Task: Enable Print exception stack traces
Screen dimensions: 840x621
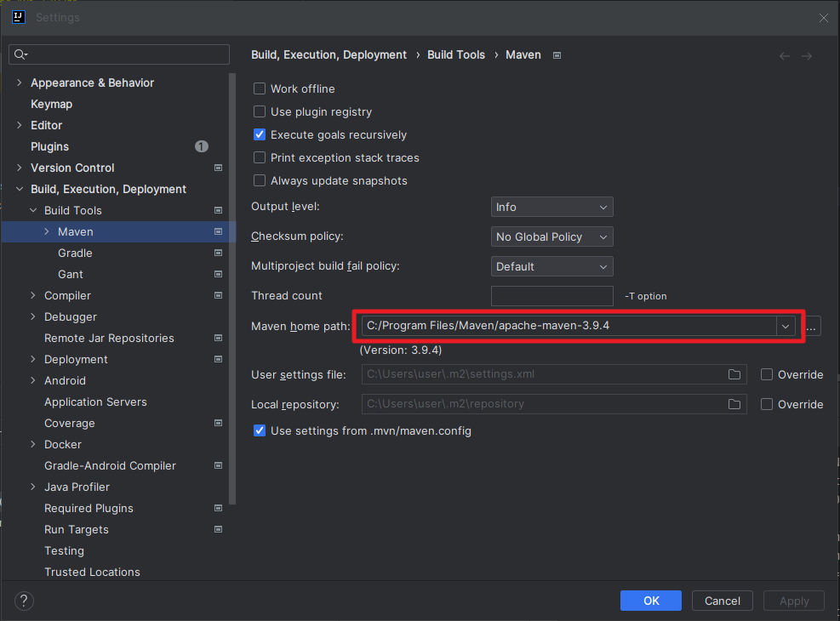Action: pyautogui.click(x=260, y=157)
